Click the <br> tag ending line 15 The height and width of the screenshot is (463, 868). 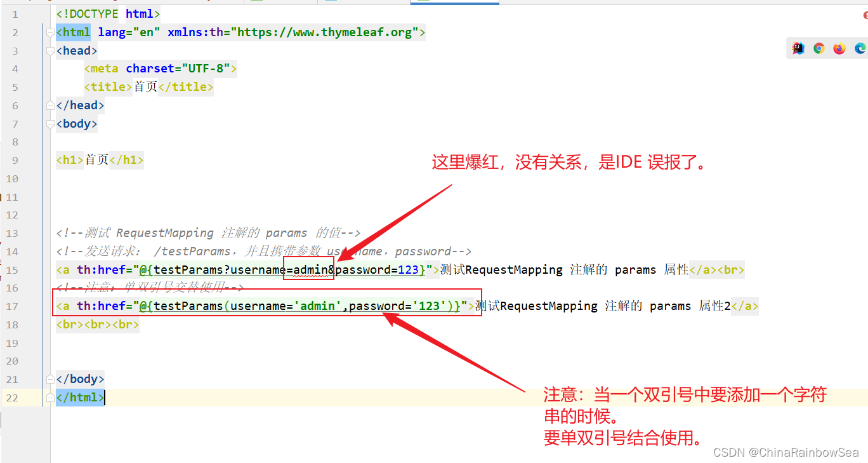730,270
